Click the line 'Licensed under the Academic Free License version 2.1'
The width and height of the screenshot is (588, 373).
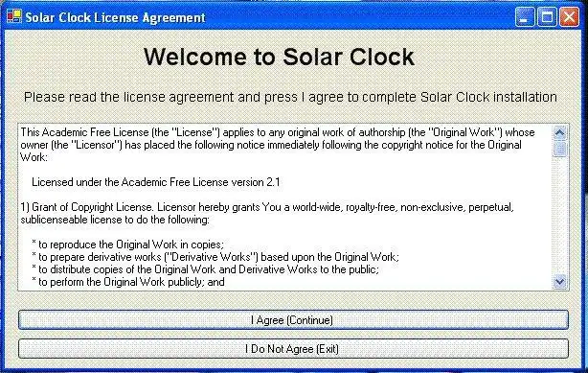(156, 182)
